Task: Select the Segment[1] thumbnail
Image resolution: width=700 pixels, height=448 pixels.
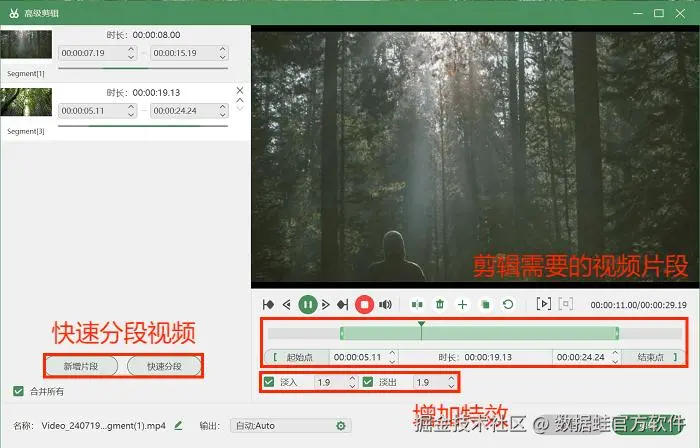Action: click(x=26, y=44)
